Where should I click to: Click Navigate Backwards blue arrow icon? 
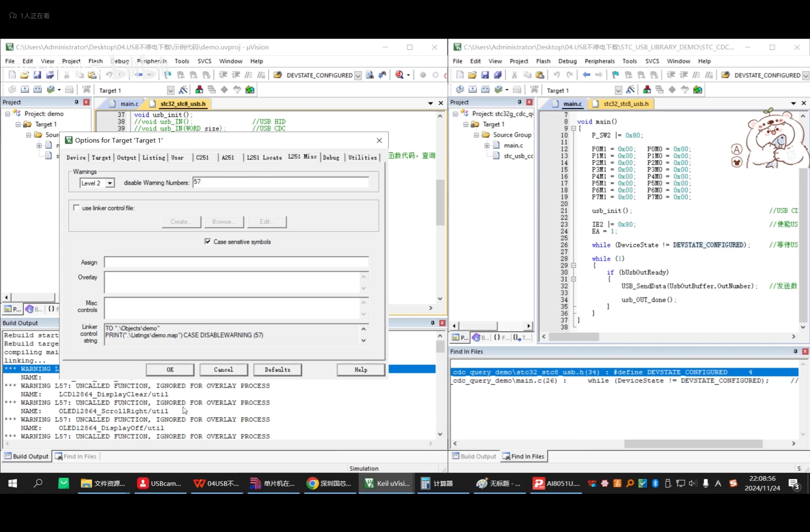tap(586, 75)
